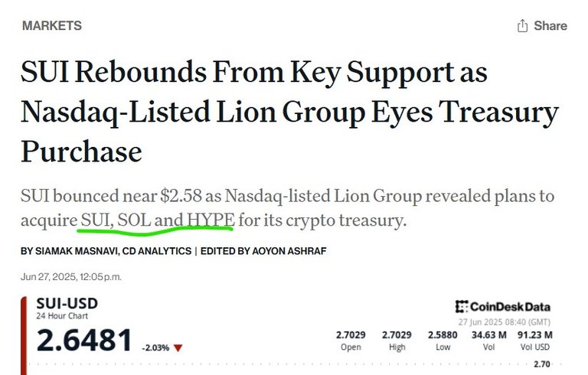Open CD Analytics author link
Image resolution: width=588 pixels, height=375 pixels.
tap(157, 251)
